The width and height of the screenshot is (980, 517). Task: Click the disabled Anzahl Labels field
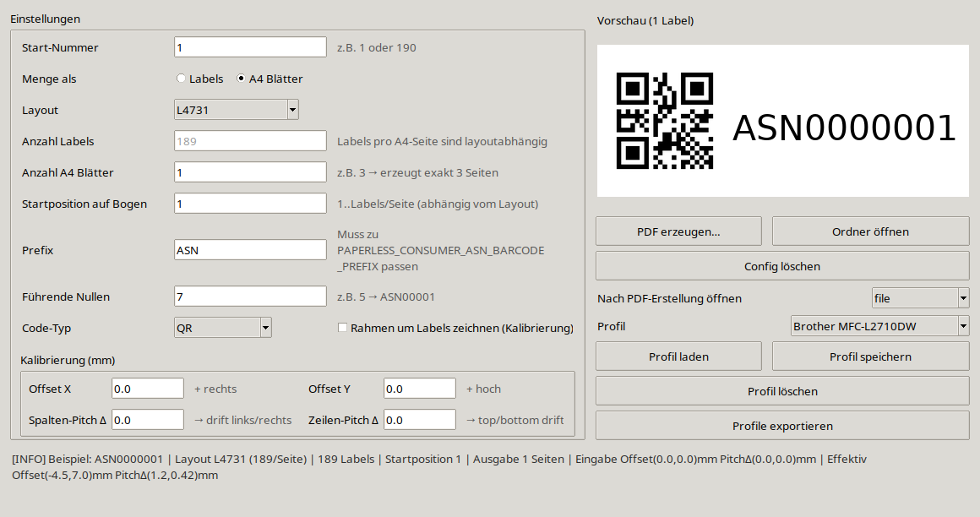pos(250,141)
